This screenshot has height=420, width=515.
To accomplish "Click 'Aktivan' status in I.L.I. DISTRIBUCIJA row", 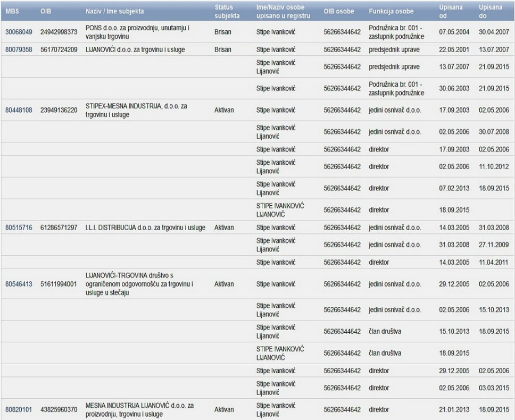I will pyautogui.click(x=224, y=228).
